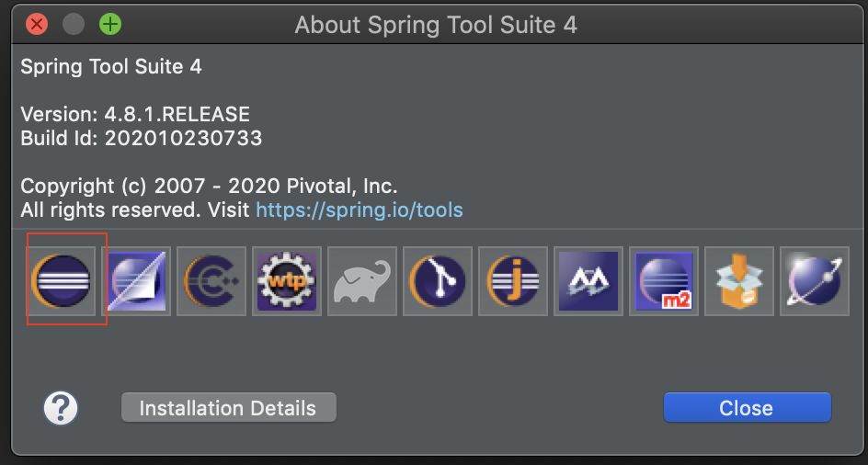Select the sphere with orbit icon
Viewport: 868px width, 465px height.
pyautogui.click(x=815, y=280)
